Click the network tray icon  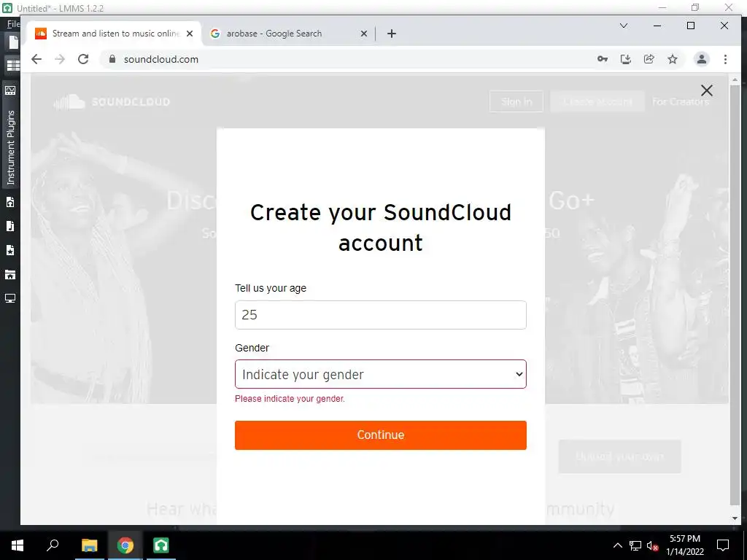pyautogui.click(x=635, y=545)
